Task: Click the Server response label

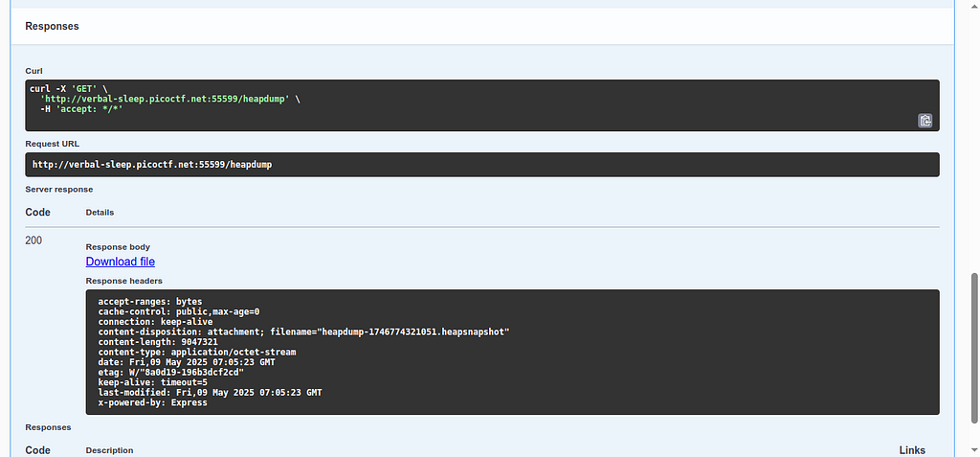Action: click(58, 190)
